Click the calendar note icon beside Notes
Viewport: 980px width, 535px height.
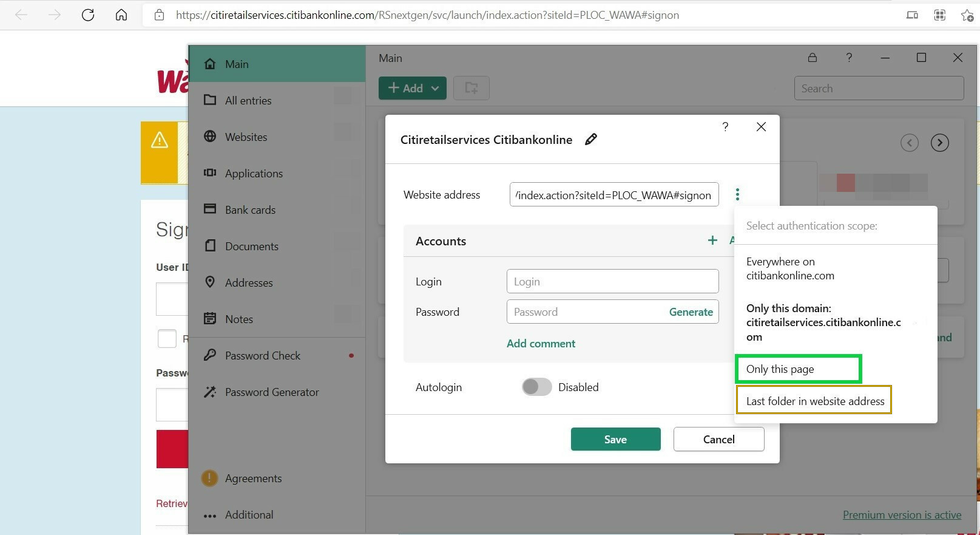tap(210, 318)
